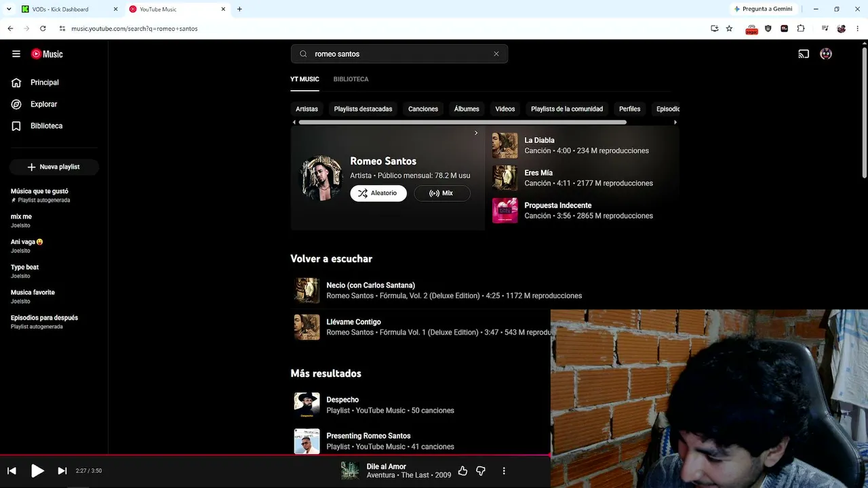Open player options three-dot menu
The height and width of the screenshot is (488, 868).
[504, 471]
